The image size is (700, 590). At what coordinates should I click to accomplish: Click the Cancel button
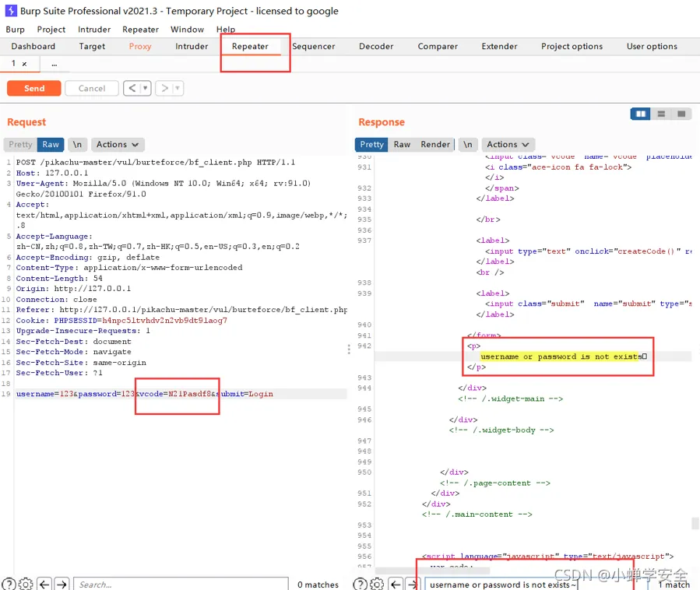coord(92,88)
